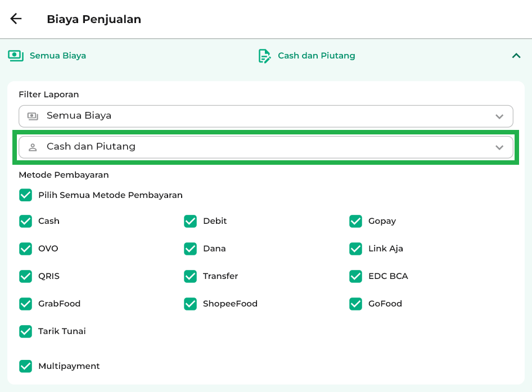This screenshot has height=392, width=532.
Task: Uncheck the Cash payment method
Action: (25, 221)
